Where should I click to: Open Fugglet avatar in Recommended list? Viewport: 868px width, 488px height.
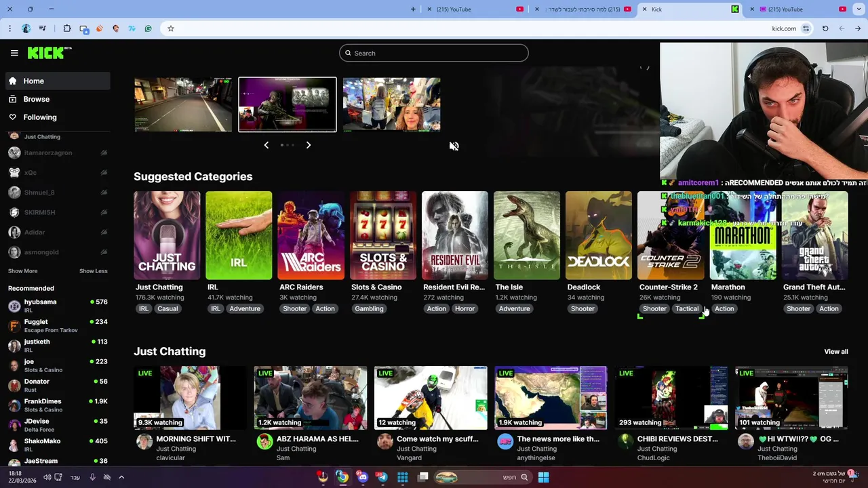point(14,326)
